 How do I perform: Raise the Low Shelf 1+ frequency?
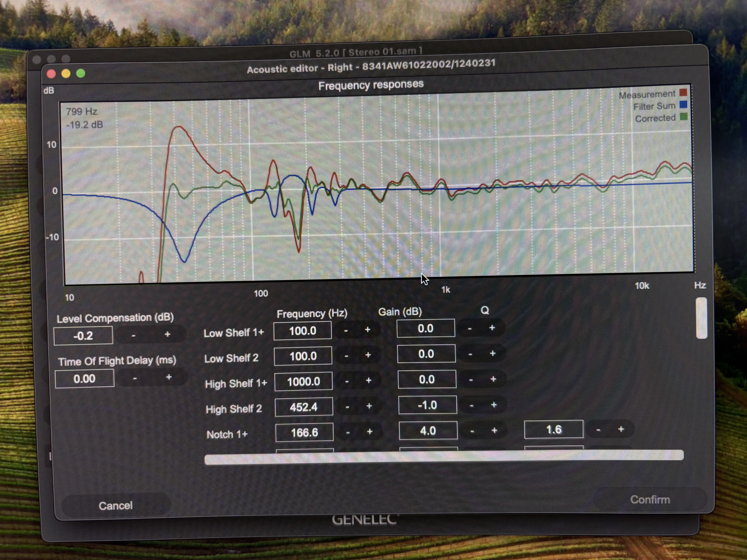pyautogui.click(x=367, y=329)
